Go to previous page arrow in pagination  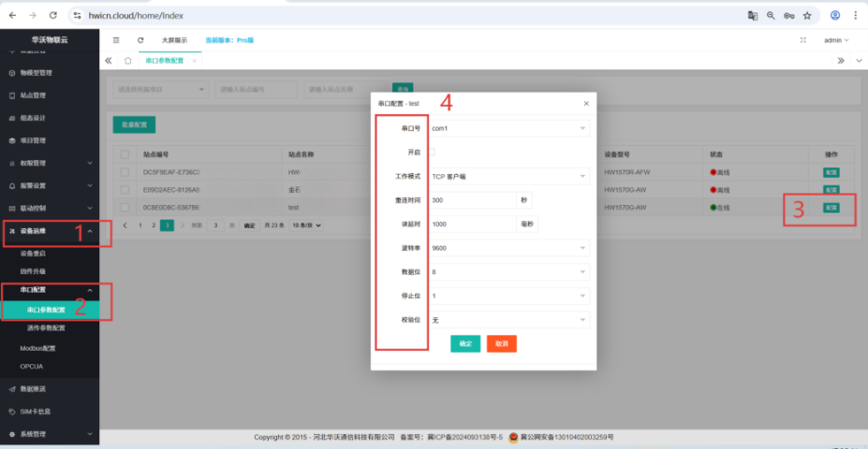tap(125, 225)
